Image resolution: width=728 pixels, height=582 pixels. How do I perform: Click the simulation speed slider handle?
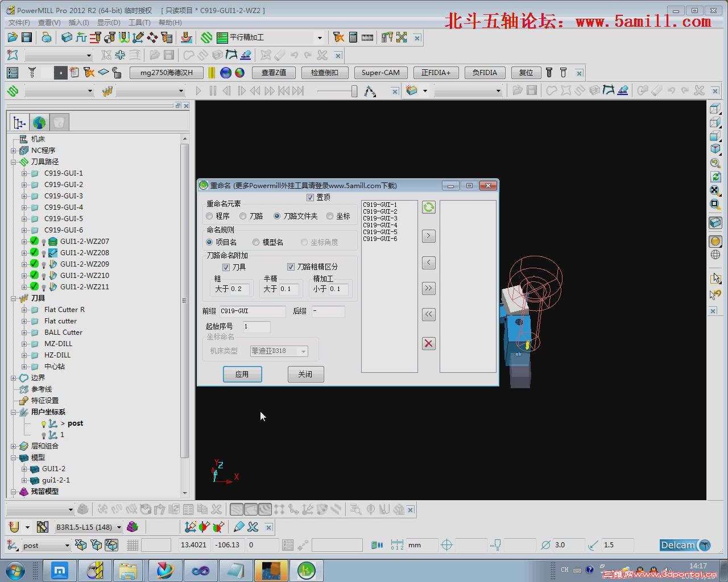tap(354, 91)
